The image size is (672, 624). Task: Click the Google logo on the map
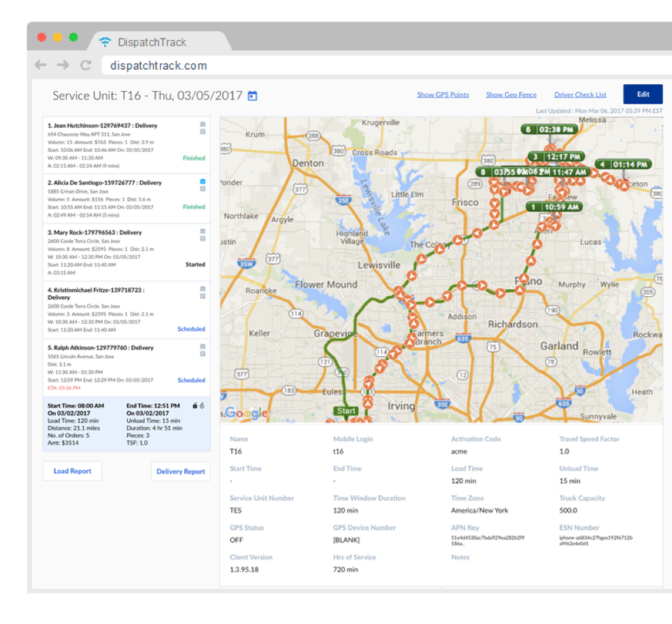[246, 413]
